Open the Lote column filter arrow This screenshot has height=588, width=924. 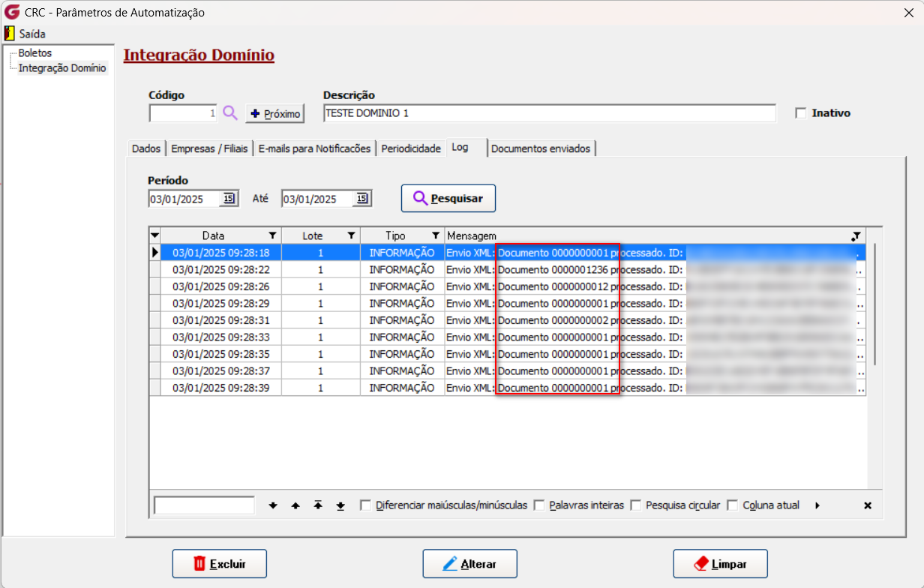[x=351, y=235]
